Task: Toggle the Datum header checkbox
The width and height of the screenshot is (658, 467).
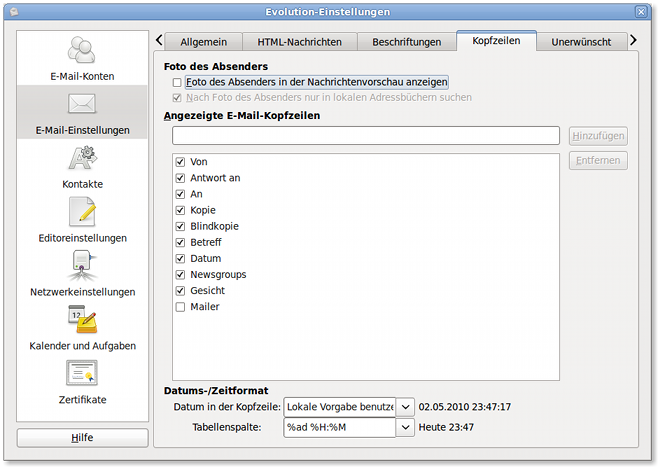Action: (180, 258)
